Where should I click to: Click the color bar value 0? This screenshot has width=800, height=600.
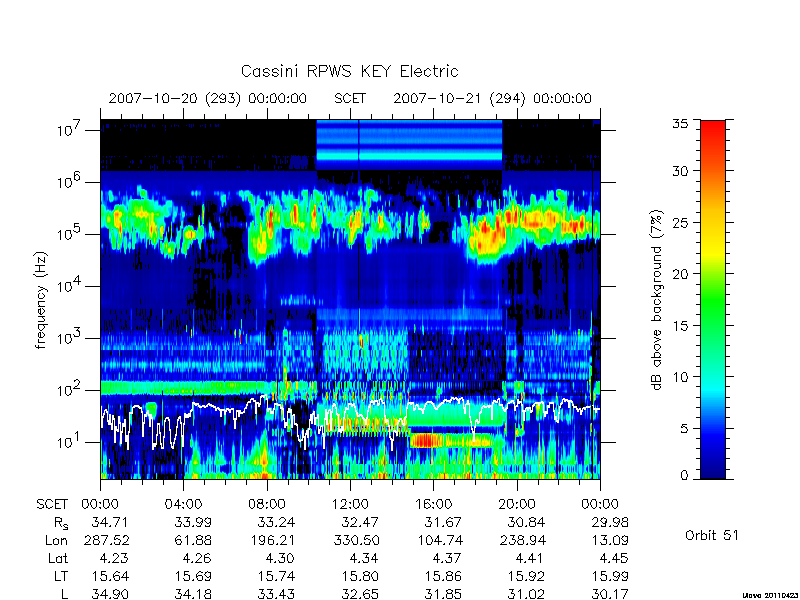point(684,475)
